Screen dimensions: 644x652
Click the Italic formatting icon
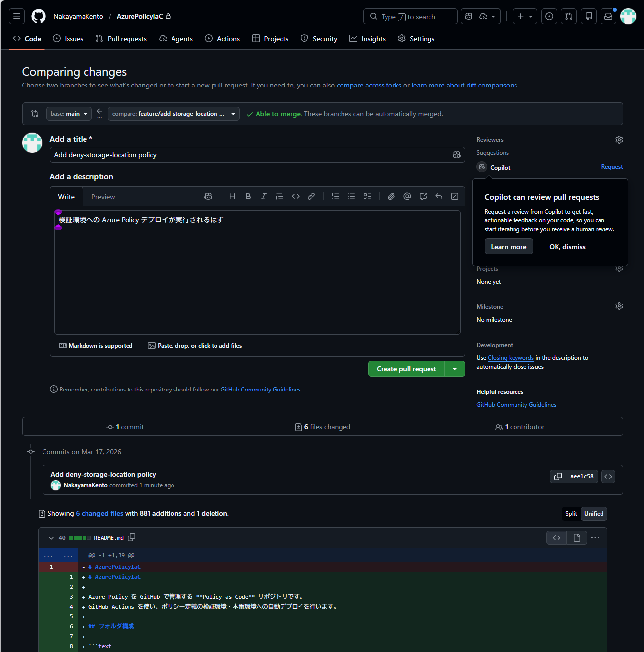click(264, 196)
